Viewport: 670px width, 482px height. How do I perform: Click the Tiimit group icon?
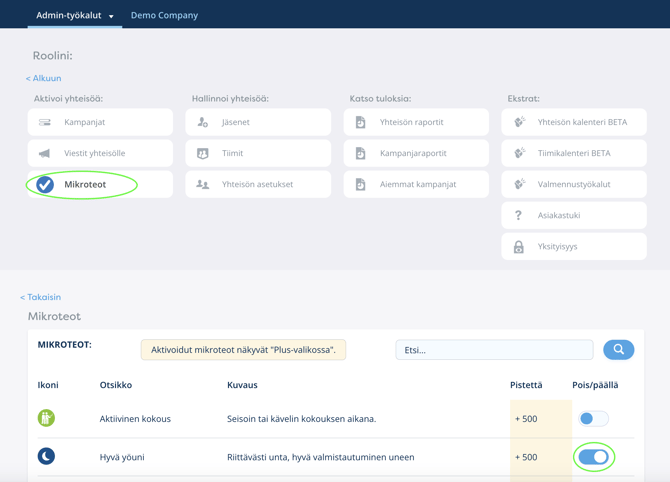click(x=203, y=153)
